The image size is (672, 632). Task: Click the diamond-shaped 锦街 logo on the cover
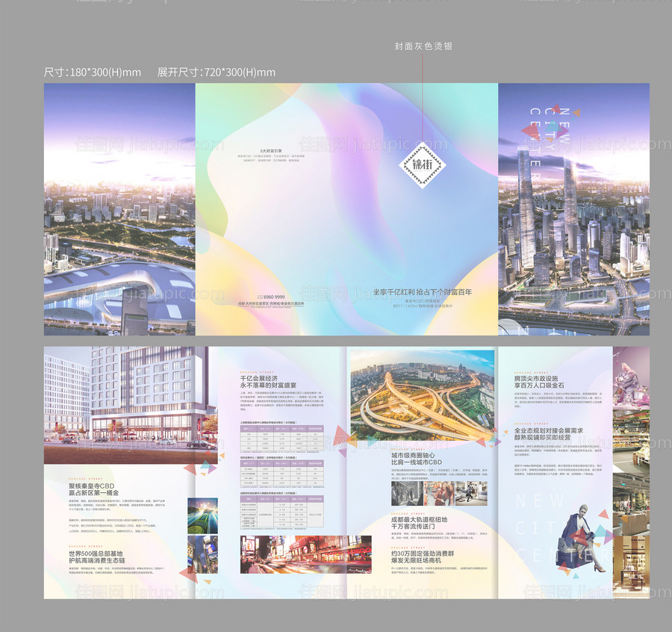[420, 161]
